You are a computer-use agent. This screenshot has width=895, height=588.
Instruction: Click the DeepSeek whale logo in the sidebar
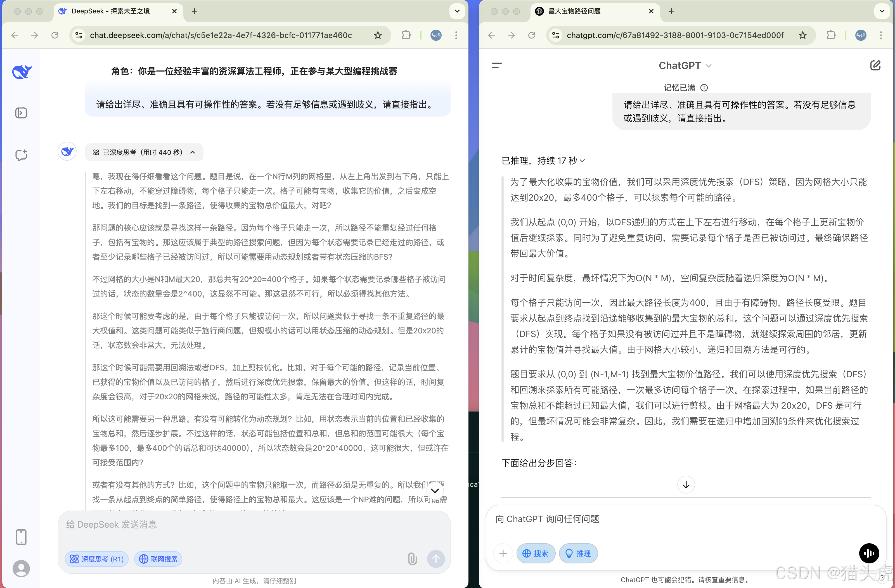click(x=21, y=72)
